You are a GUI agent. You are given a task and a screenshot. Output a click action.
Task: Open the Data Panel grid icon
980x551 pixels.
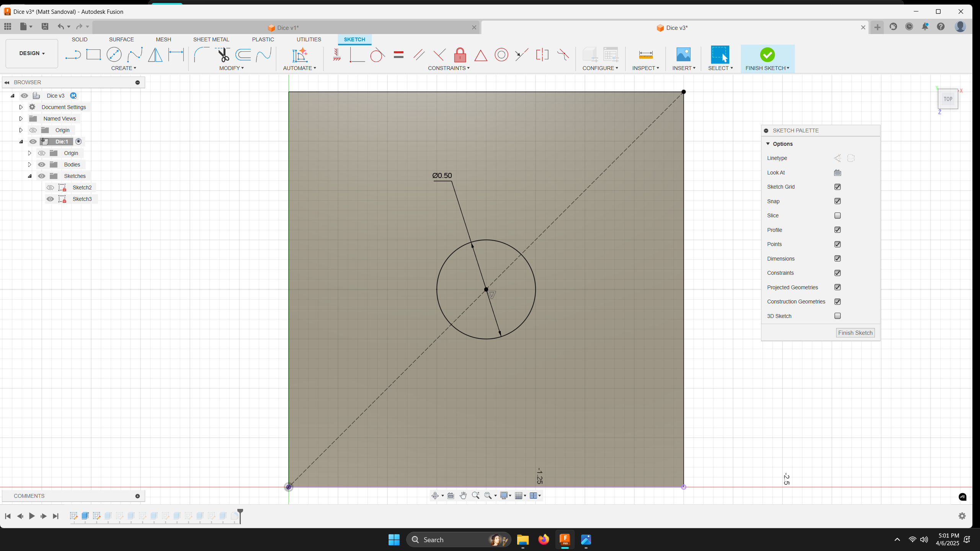pos(8,26)
